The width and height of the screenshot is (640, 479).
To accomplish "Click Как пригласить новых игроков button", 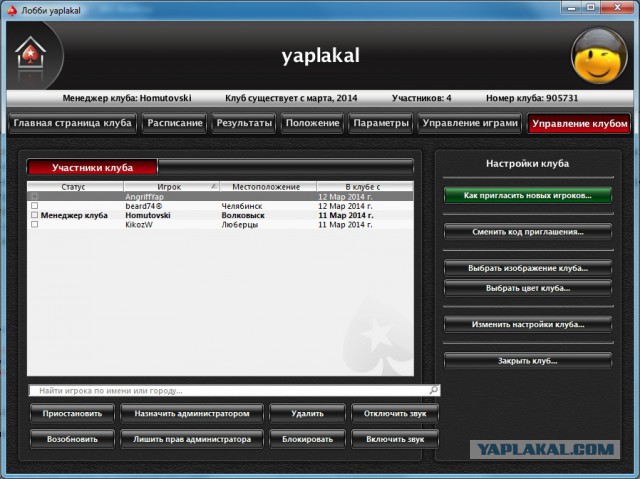I will 528,195.
